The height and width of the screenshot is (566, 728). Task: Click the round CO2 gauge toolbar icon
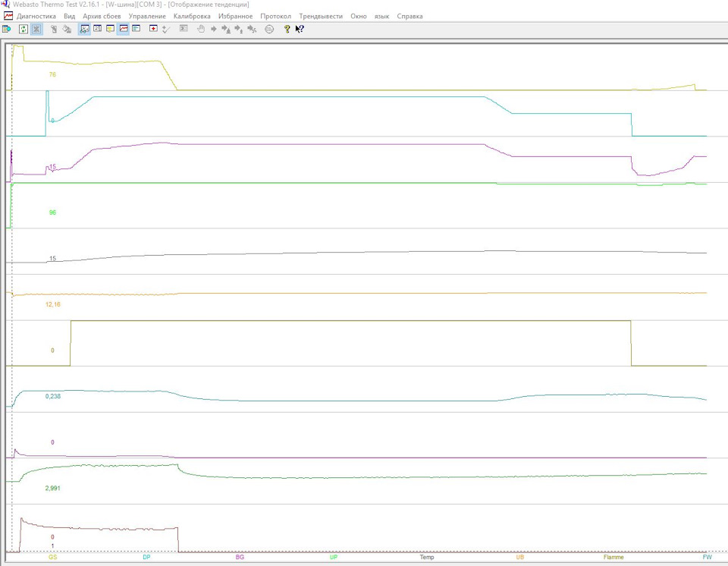pyautogui.click(x=269, y=30)
